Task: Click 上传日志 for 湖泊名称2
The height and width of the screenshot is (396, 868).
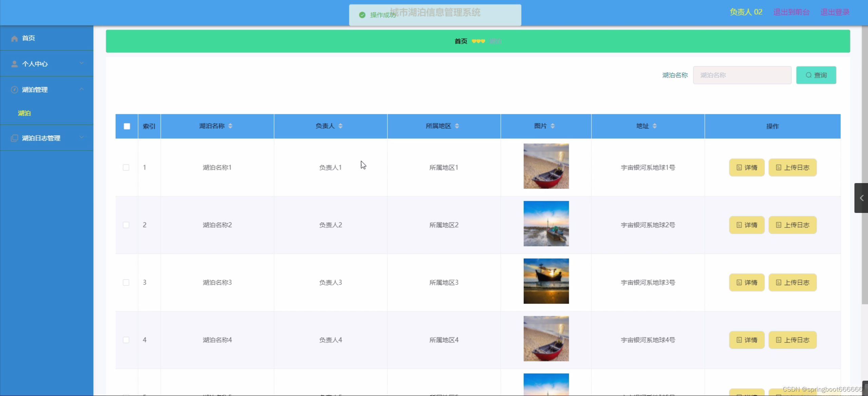Action: coord(792,225)
